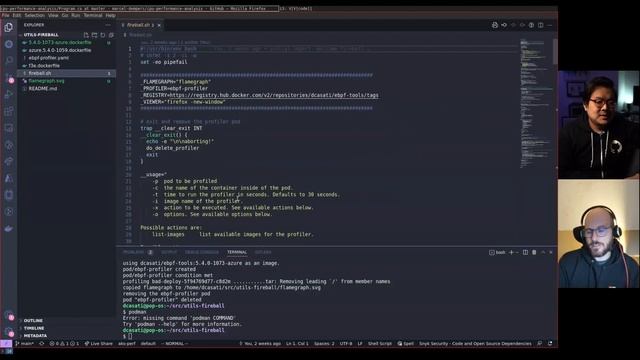Start Live Share from the status bar
Screen dimensions: 640x360
(98, 344)
